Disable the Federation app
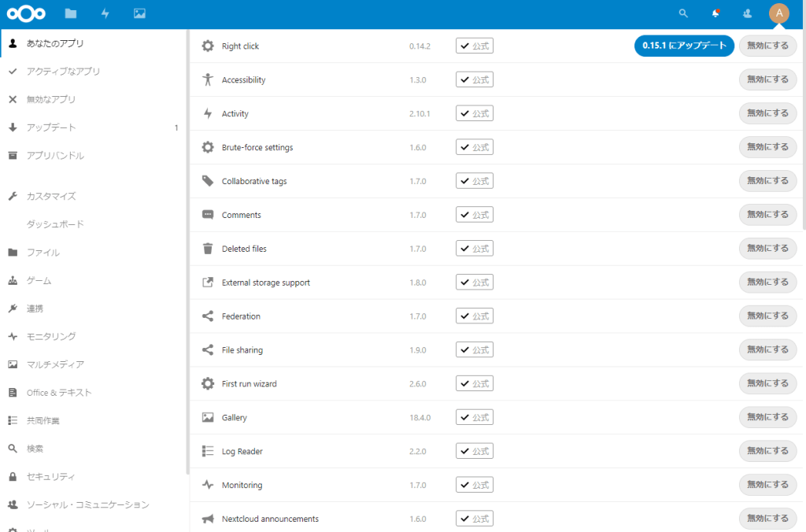The height and width of the screenshot is (532, 806). coord(767,316)
